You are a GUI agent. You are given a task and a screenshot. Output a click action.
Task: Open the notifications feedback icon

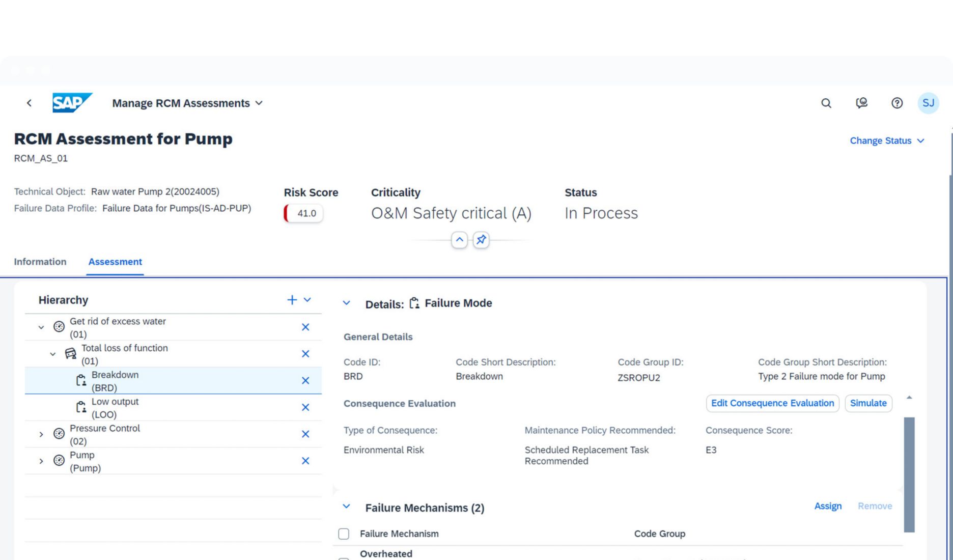(x=861, y=103)
